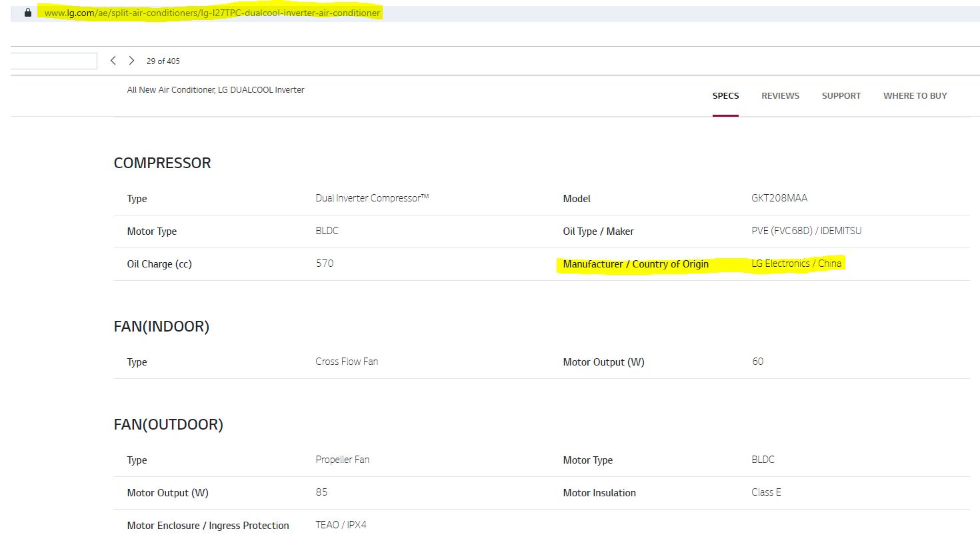The height and width of the screenshot is (541, 980).
Task: Select the lg.com URL in address bar
Action: pyautogui.click(x=212, y=13)
